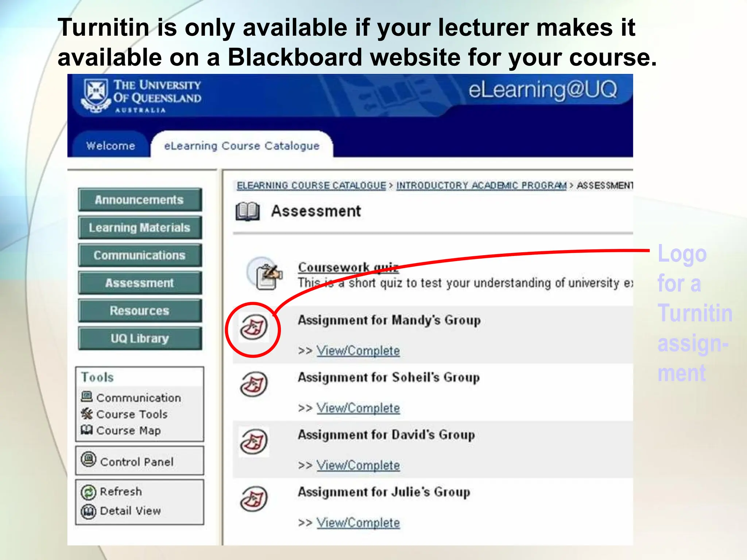Viewport: 747px width, 560px height.
Task: Click Turnitin icon for David's Group assignment
Action: click(x=254, y=442)
